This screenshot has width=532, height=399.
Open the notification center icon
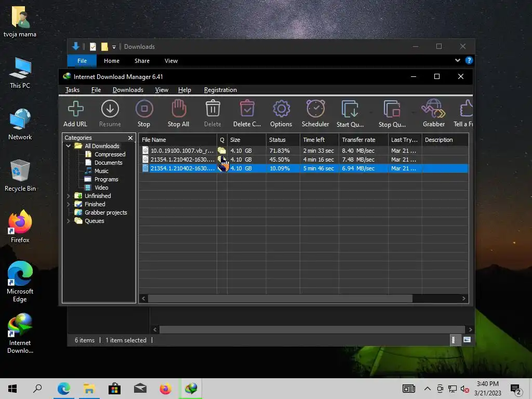click(x=516, y=389)
